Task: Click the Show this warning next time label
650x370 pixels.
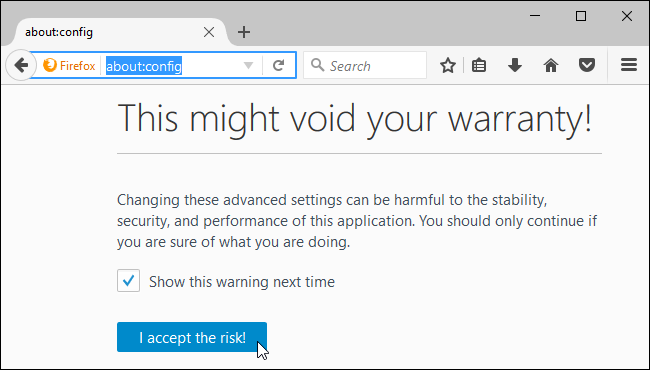Action: pyautogui.click(x=242, y=282)
